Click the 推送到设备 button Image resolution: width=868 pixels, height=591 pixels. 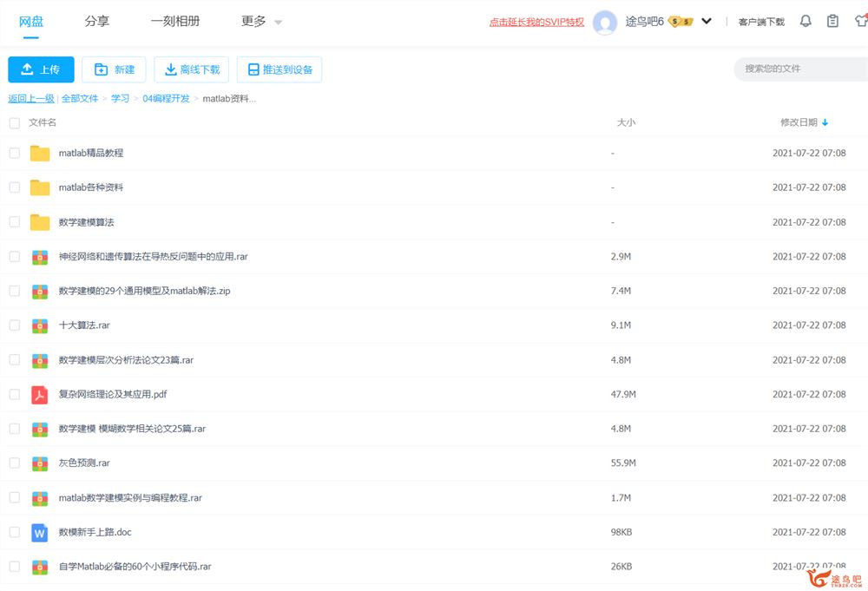(279, 69)
